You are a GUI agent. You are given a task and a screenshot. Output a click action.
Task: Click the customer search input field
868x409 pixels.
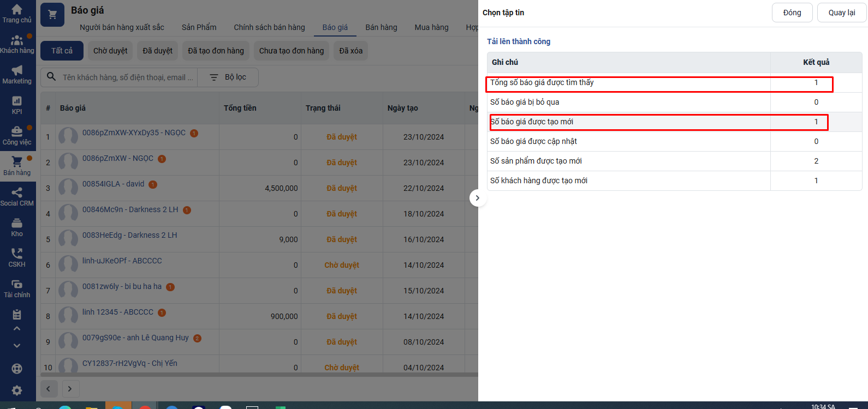pos(128,77)
